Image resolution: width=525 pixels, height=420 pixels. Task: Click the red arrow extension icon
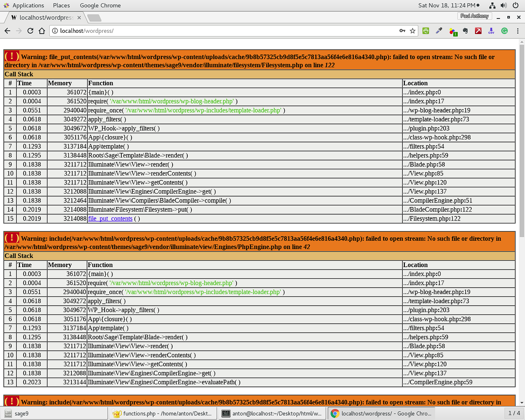478,31
